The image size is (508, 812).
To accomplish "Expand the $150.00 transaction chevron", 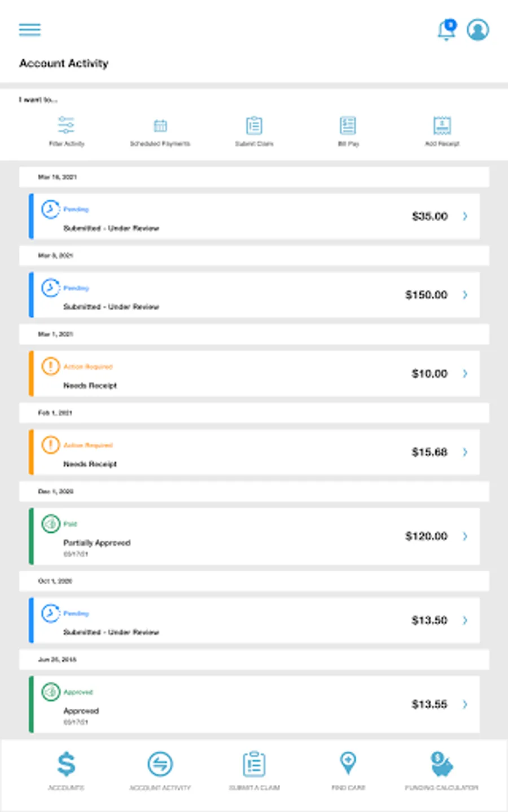I will 465,295.
